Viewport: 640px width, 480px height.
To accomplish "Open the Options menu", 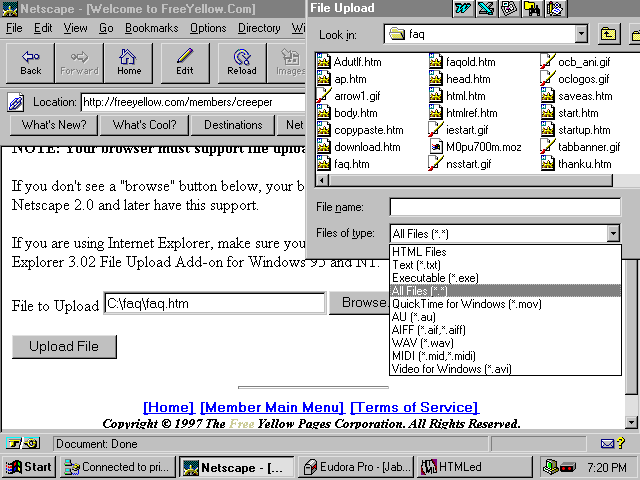I will click(208, 28).
